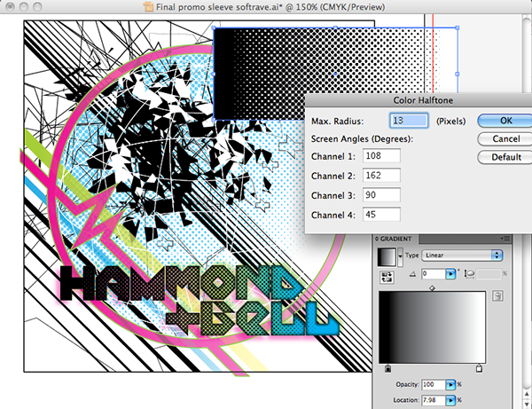
Task: Collapse the Gradient panel title toggle
Action: pos(377,239)
